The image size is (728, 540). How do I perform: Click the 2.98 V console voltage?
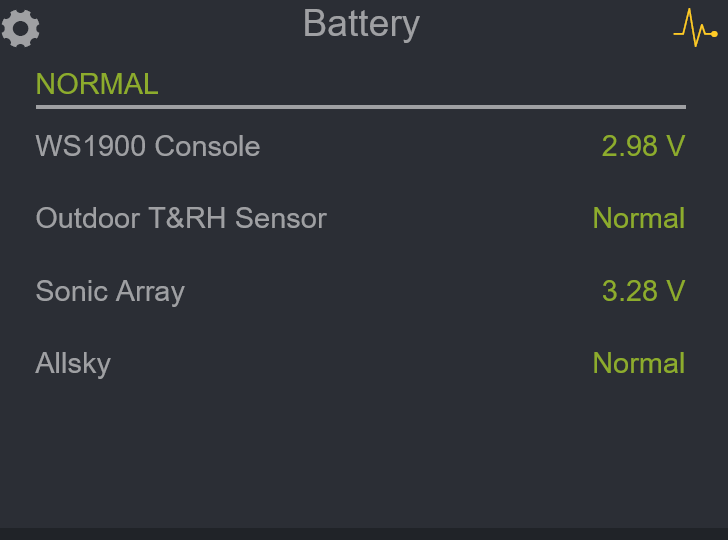pos(643,147)
